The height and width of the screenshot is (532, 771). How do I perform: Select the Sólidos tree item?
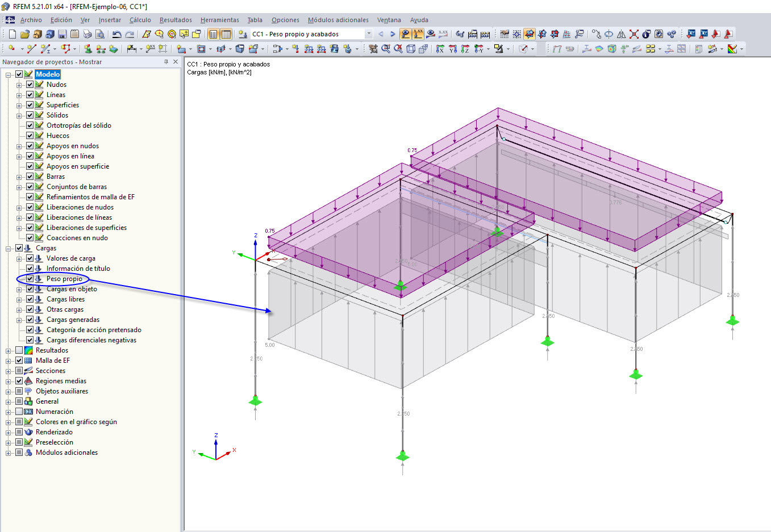[57, 115]
